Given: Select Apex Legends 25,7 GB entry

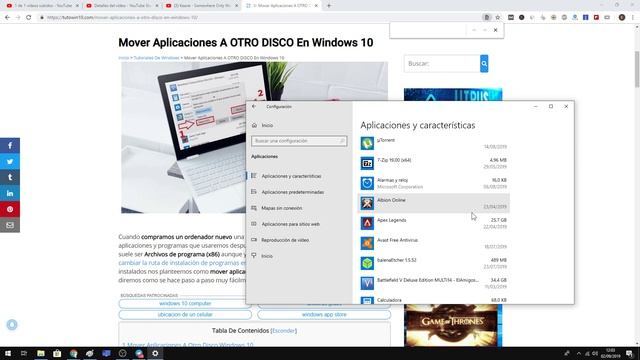Looking at the screenshot, I should 433,223.
